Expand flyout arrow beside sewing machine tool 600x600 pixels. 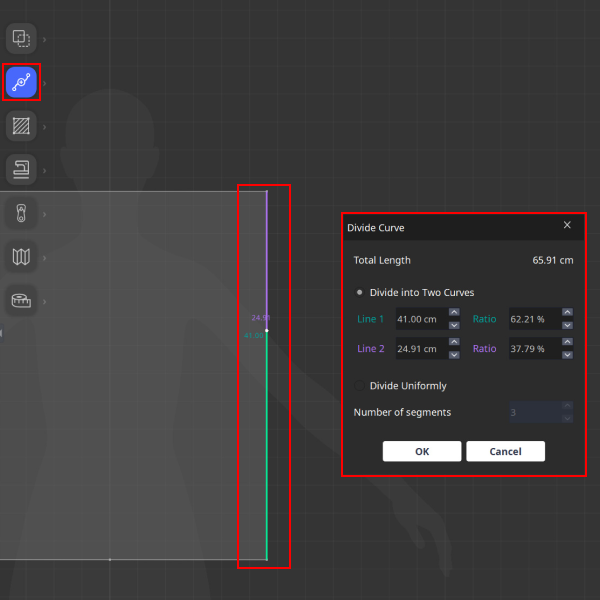pos(44,170)
